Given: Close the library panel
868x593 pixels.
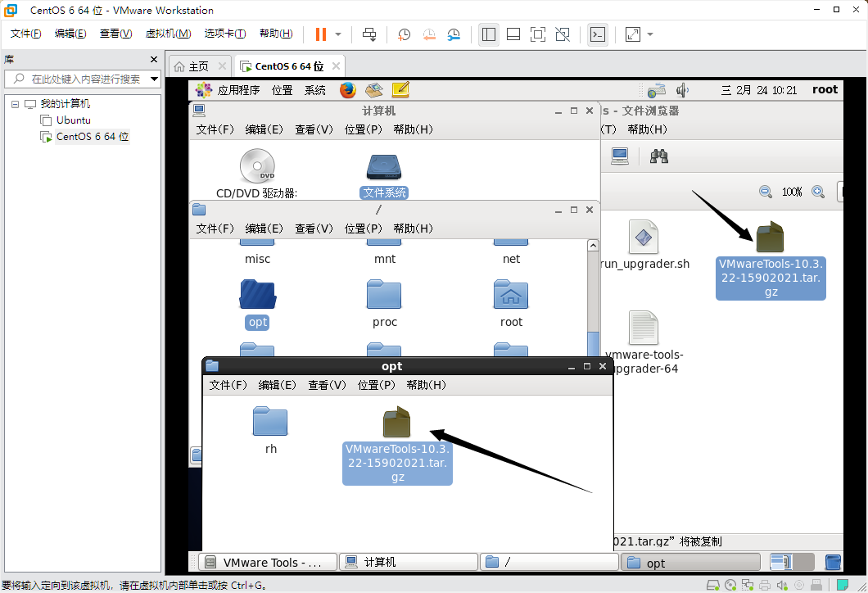Looking at the screenshot, I should (154, 59).
